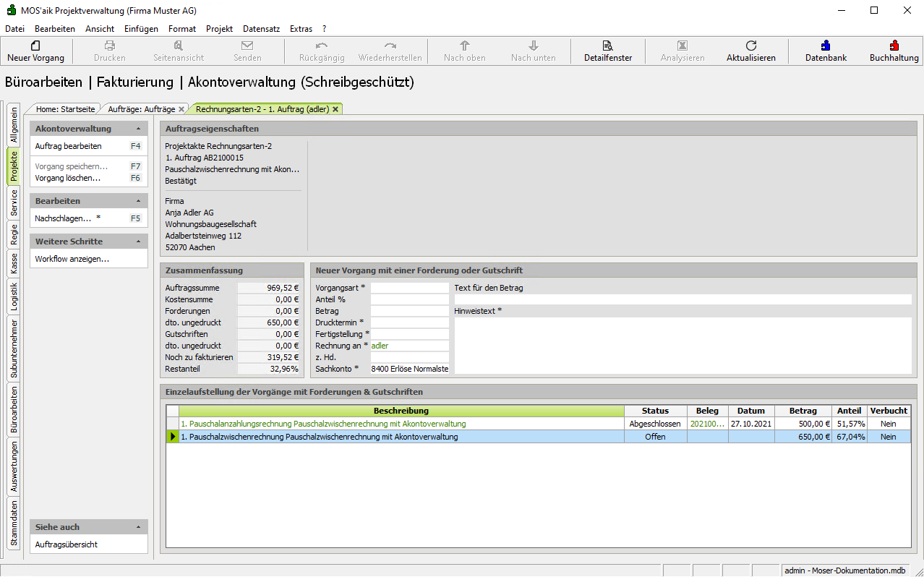This screenshot has width=924, height=577.
Task: Close the Aufträge tab with its X
Action: [181, 109]
